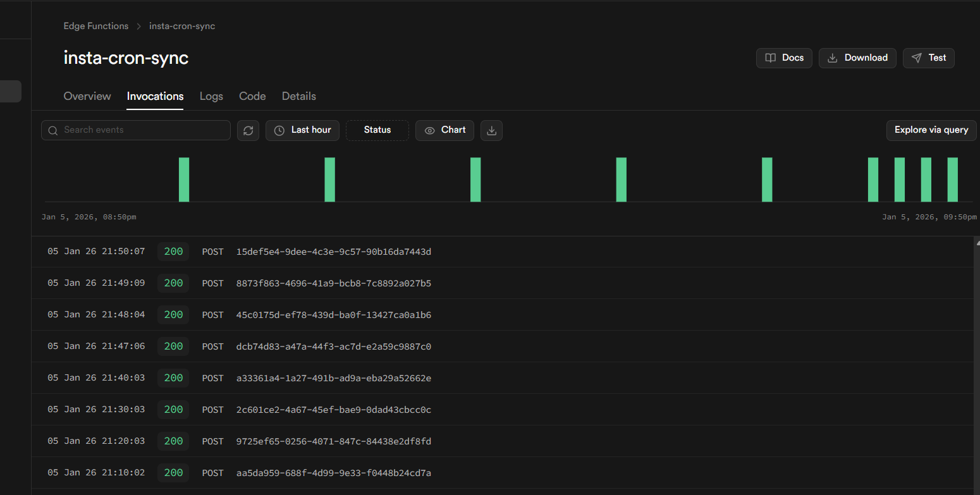Viewport: 980px width, 495px height.
Task: View the Details tab
Action: [298, 96]
